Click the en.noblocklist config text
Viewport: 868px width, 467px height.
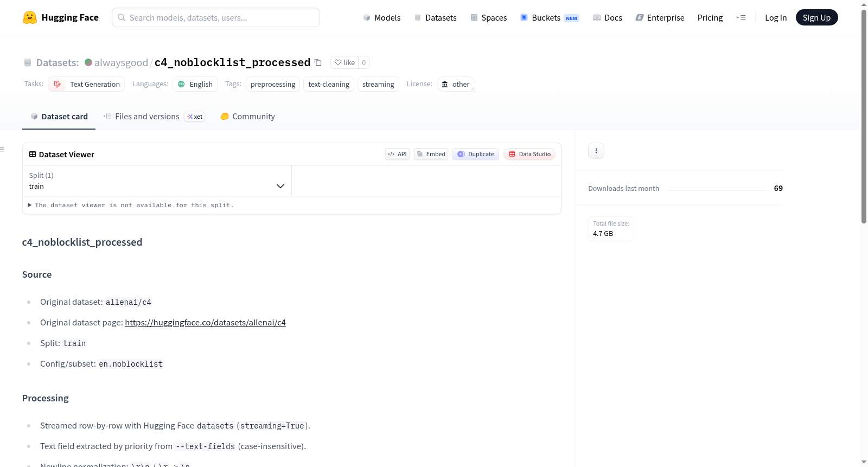tap(131, 364)
